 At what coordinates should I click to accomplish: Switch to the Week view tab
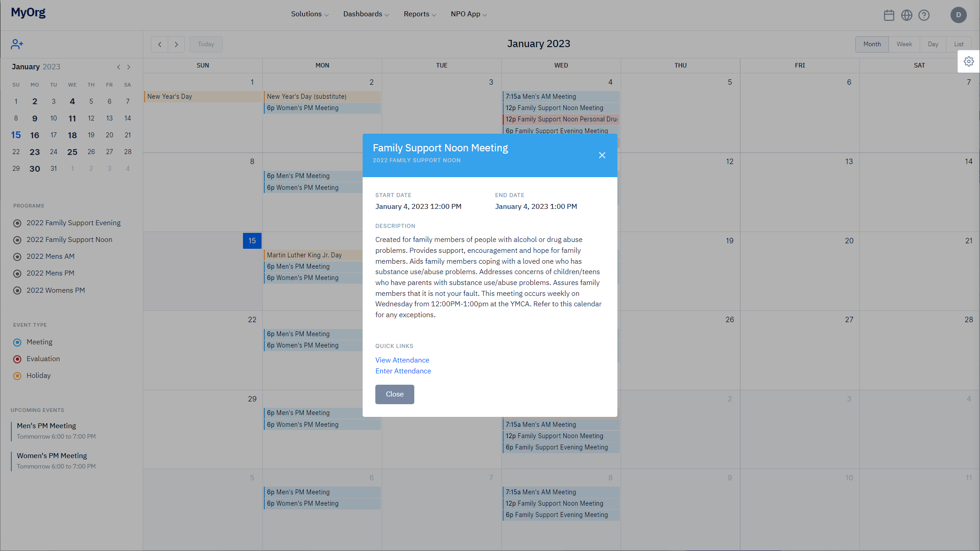coord(904,44)
